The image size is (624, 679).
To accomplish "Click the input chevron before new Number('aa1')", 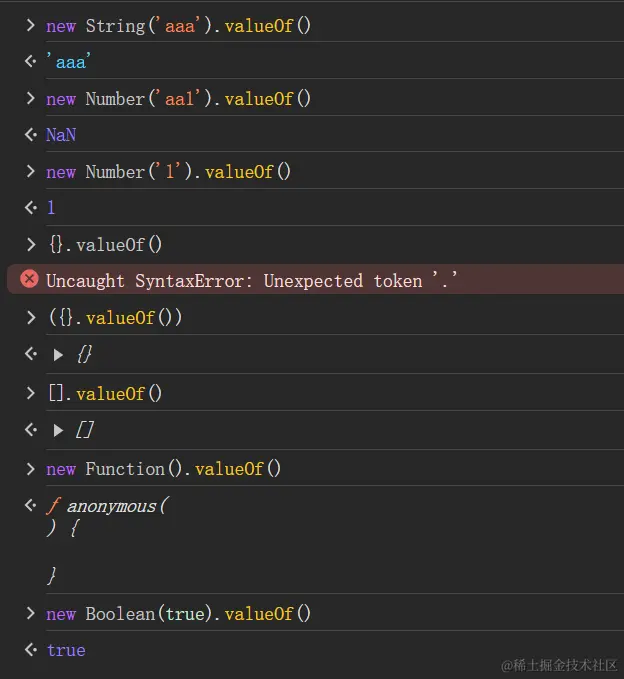I will (30, 98).
